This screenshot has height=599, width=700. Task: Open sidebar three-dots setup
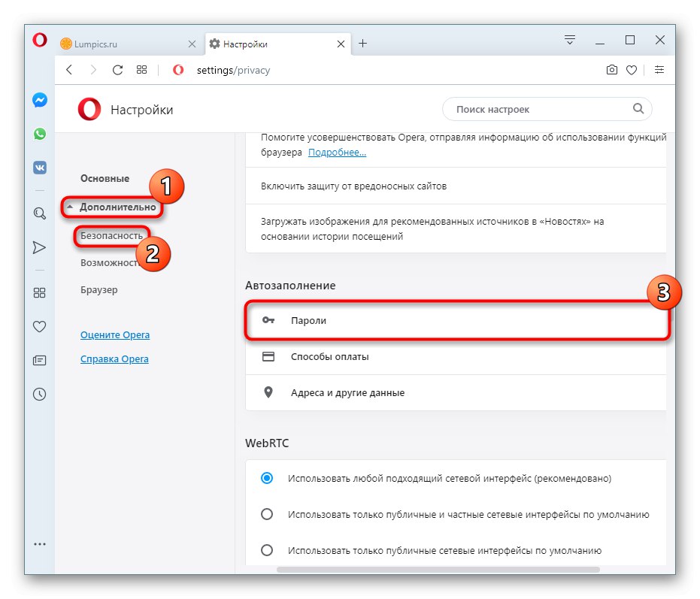tap(40, 544)
